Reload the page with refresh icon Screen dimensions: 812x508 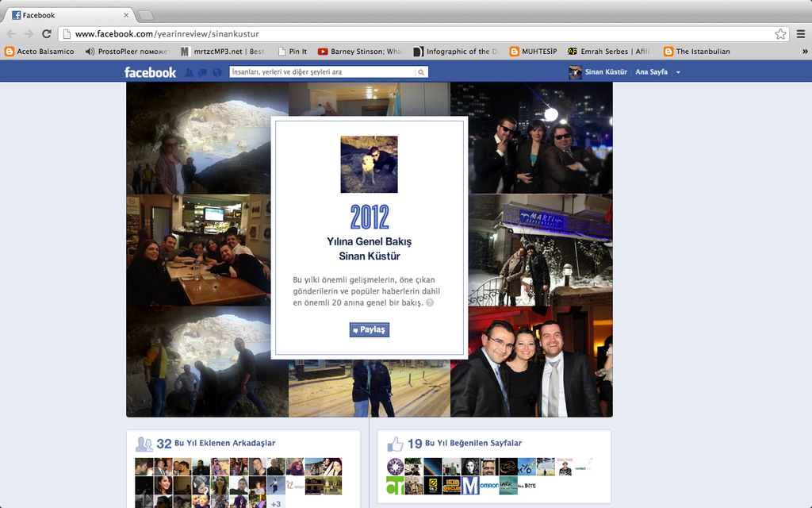click(x=47, y=34)
